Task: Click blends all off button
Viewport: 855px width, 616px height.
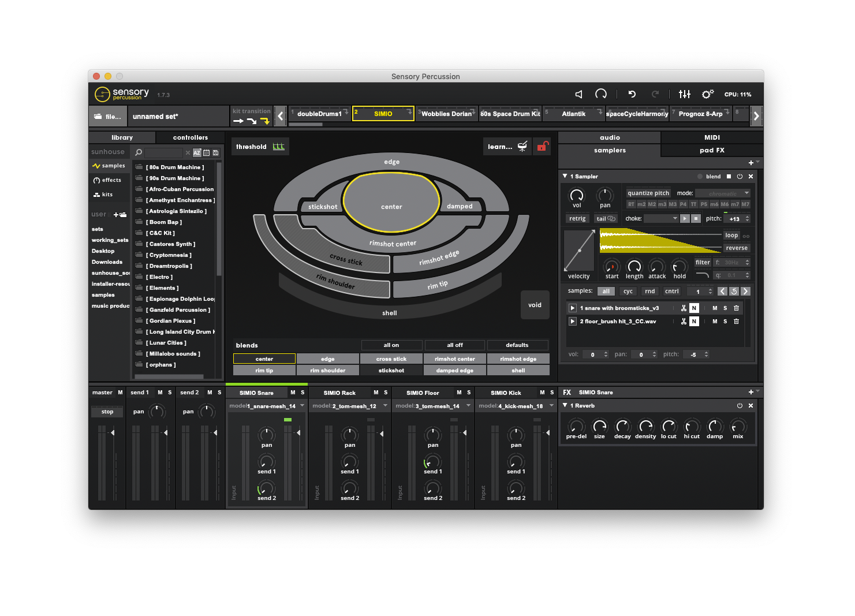Action: (x=455, y=345)
